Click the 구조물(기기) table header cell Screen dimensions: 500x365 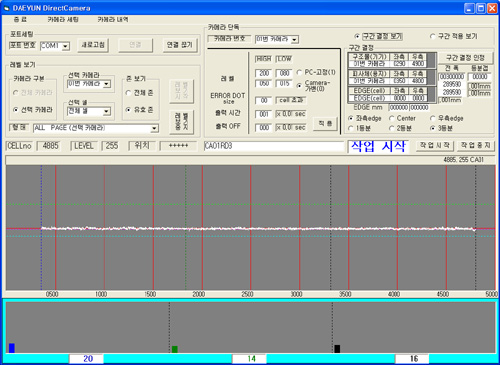[x=369, y=57]
